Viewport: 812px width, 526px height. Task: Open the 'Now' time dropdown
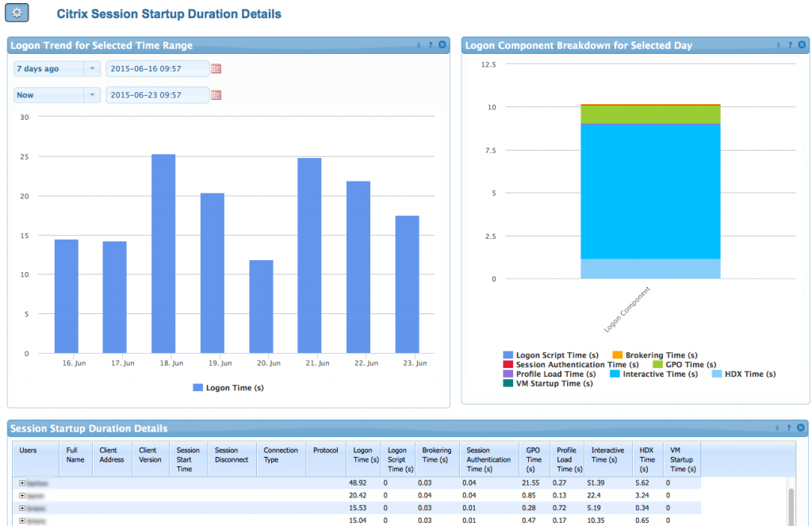tap(92, 95)
